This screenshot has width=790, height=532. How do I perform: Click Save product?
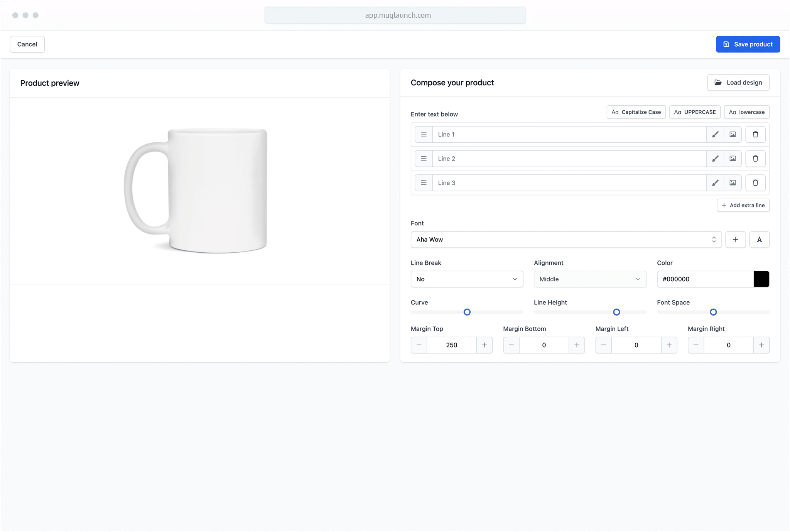tap(748, 44)
